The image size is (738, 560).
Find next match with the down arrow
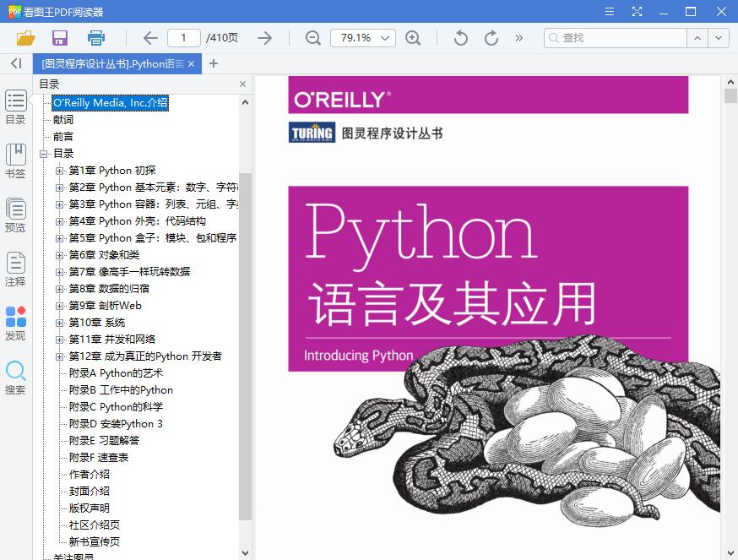[719, 38]
